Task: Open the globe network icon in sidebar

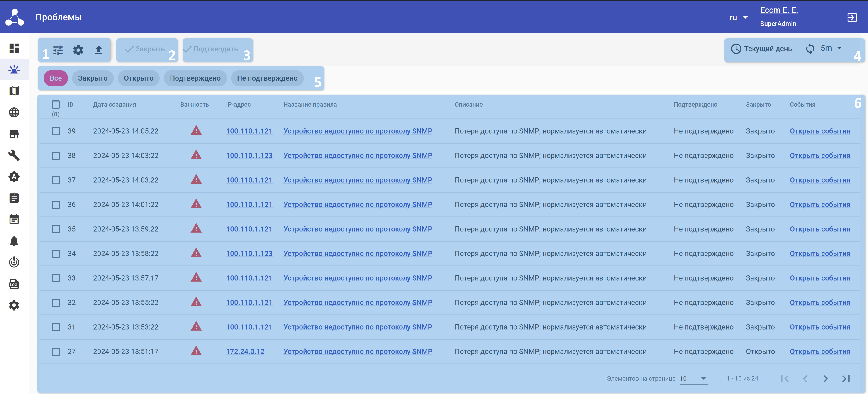Action: (14, 112)
